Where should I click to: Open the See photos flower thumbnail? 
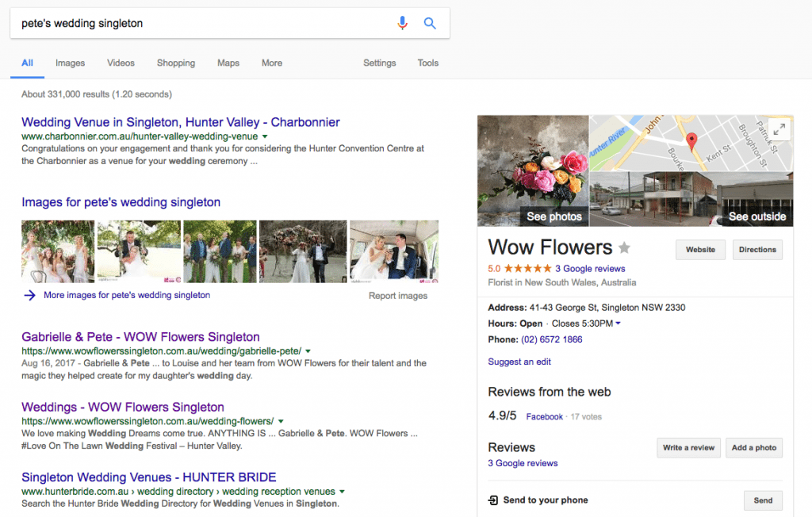tap(533, 171)
